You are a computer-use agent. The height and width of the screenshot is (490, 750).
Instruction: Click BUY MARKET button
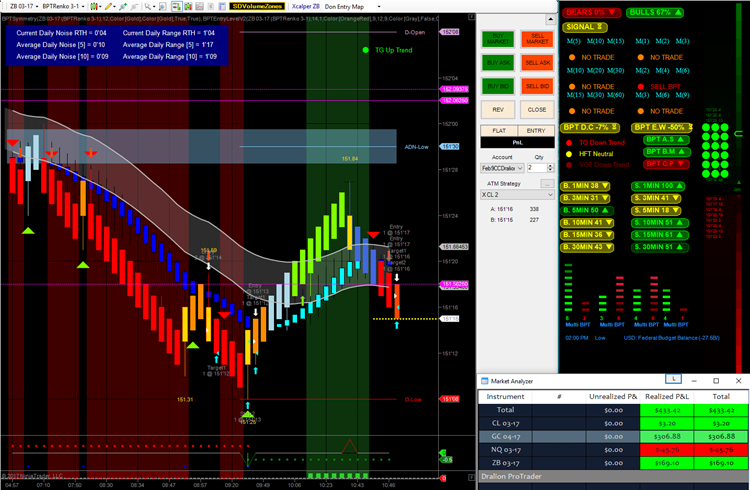point(498,39)
